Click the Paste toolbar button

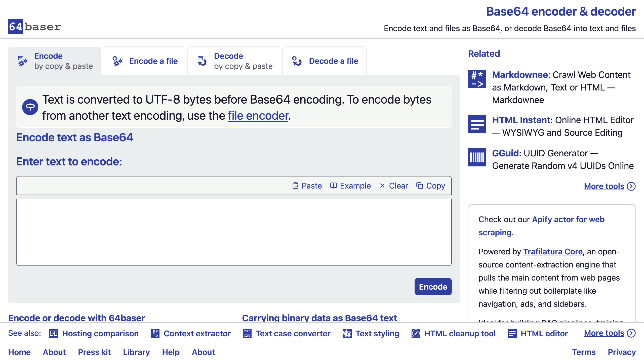point(307,186)
